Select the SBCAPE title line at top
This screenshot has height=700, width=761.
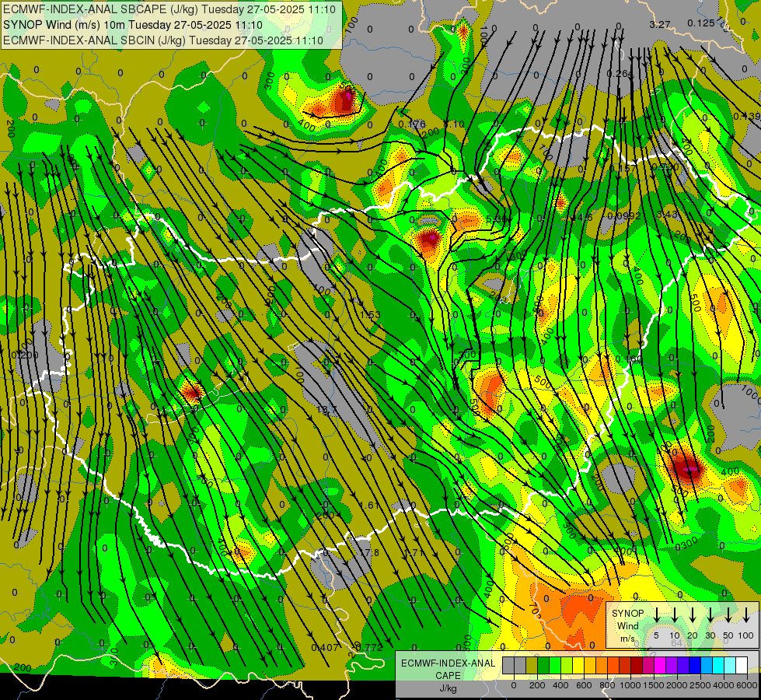(x=169, y=9)
